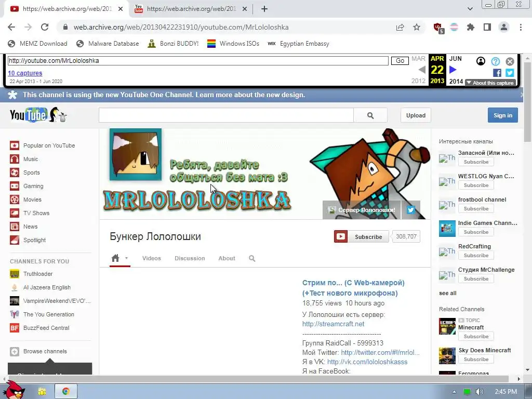
Task: Open the tab search chevron
Action: click(x=470, y=9)
